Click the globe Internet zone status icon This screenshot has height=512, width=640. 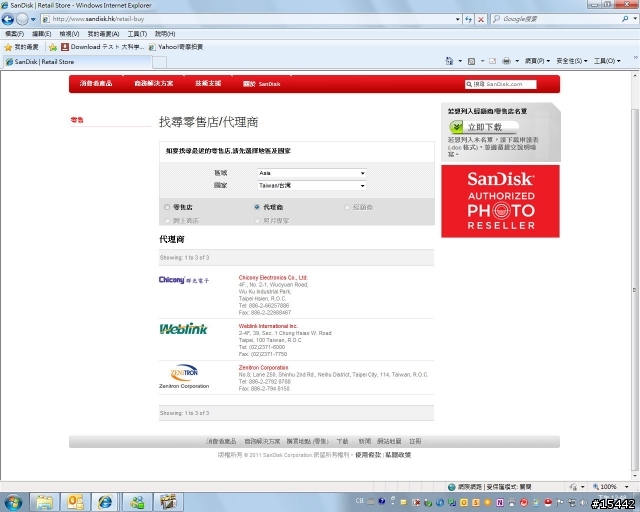click(x=451, y=487)
